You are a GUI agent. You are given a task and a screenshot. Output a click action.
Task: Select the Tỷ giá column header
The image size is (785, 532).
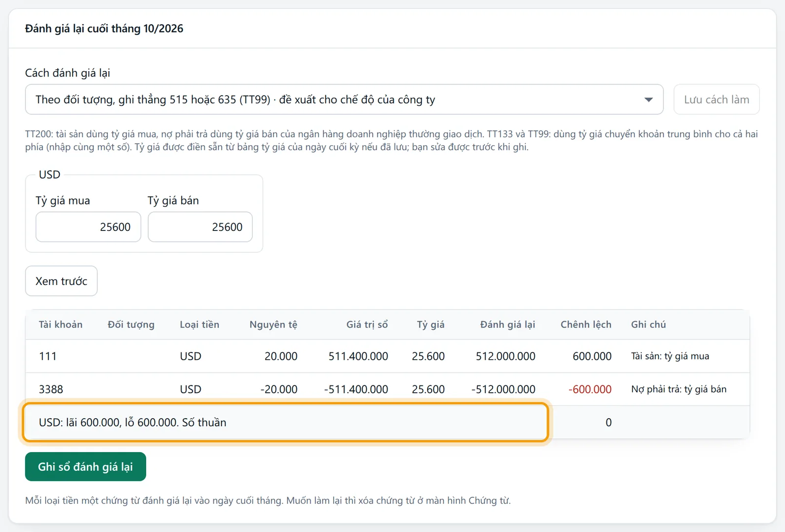click(431, 325)
